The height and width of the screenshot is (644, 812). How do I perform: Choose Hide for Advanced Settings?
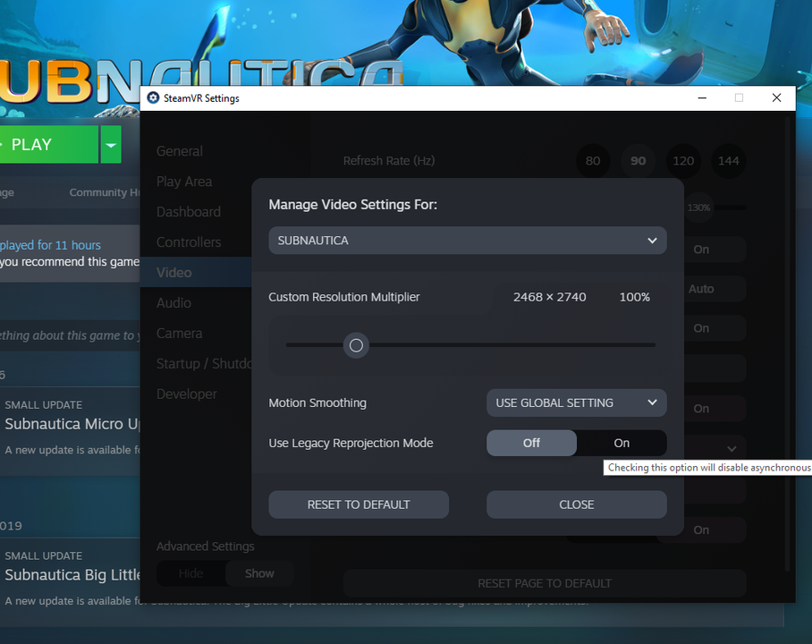click(190, 573)
